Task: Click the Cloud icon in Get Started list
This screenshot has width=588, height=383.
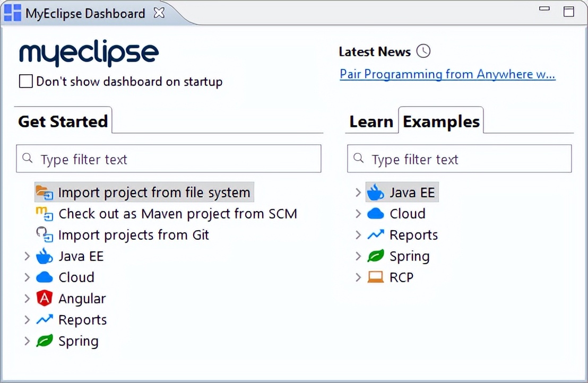Action: click(45, 277)
